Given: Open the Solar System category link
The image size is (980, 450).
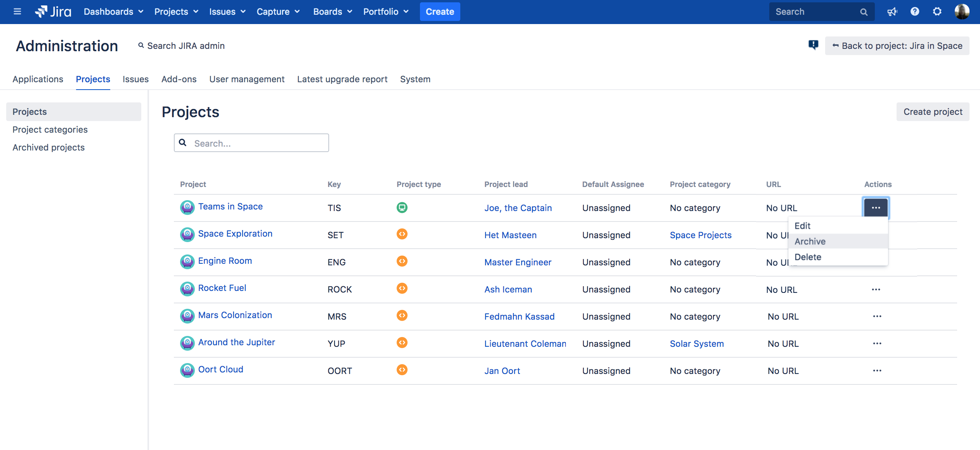Looking at the screenshot, I should coord(697,344).
